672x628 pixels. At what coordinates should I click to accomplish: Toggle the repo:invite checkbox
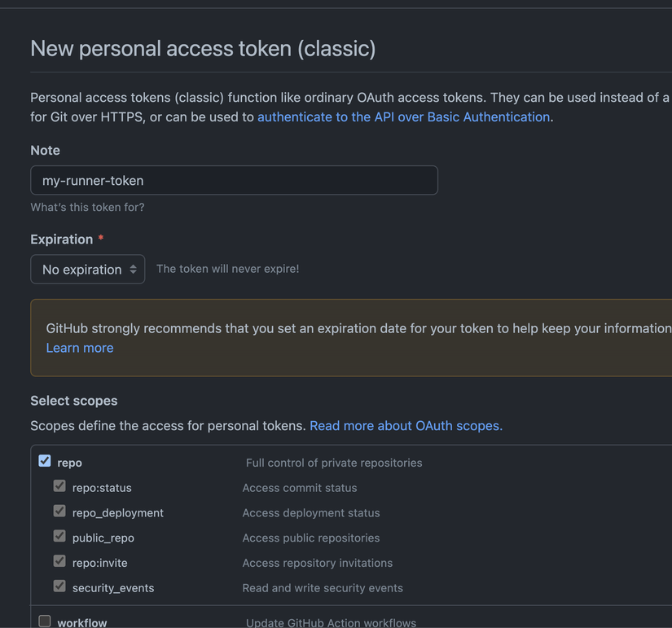point(59,561)
